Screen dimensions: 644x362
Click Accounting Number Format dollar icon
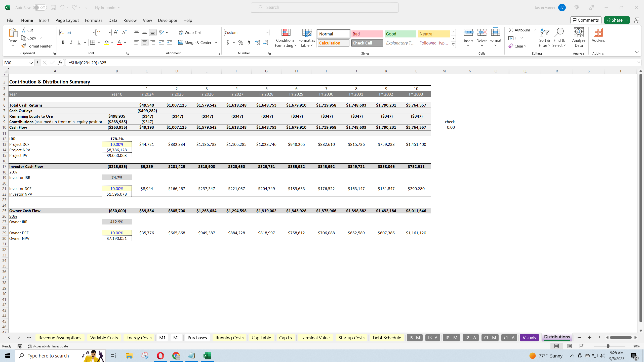(x=228, y=42)
